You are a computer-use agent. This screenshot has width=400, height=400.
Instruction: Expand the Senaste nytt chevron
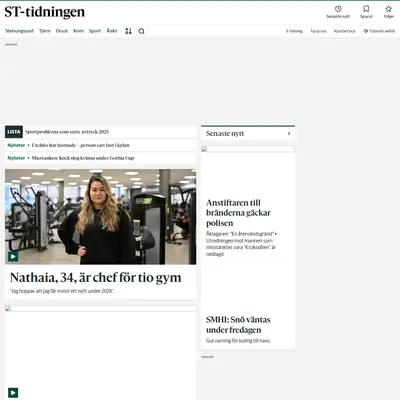point(289,133)
